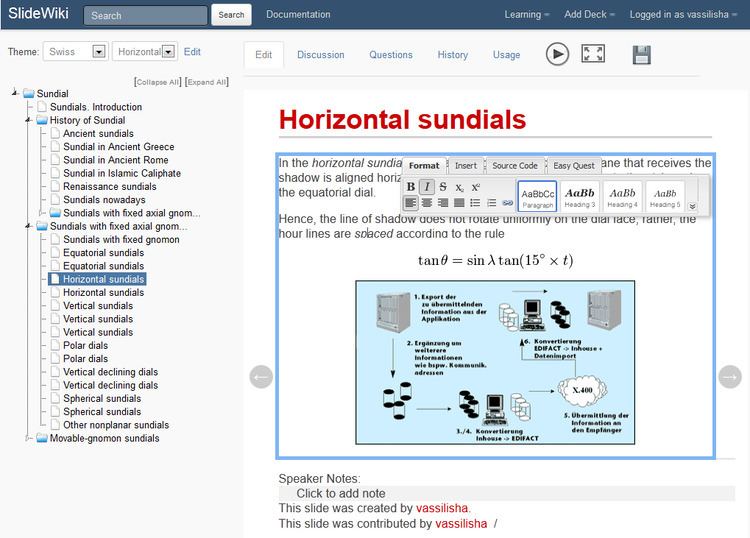Focus the Search input field
The width and height of the screenshot is (750, 538).
pos(145,15)
